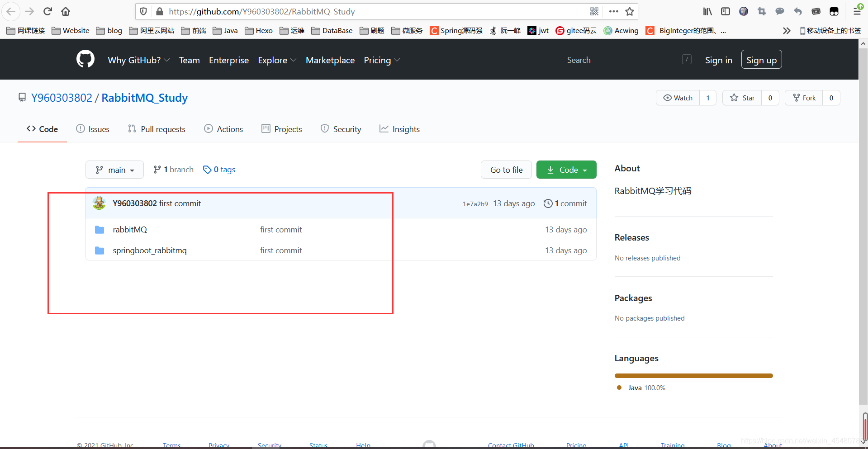Open the main branch dropdown
The width and height of the screenshot is (868, 449).
coord(114,170)
